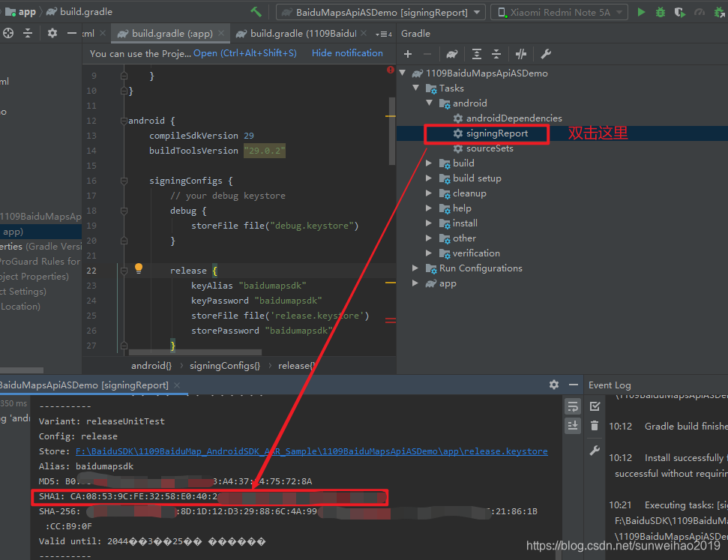728x560 pixels.
Task: Click Hide notification link
Action: [x=347, y=53]
